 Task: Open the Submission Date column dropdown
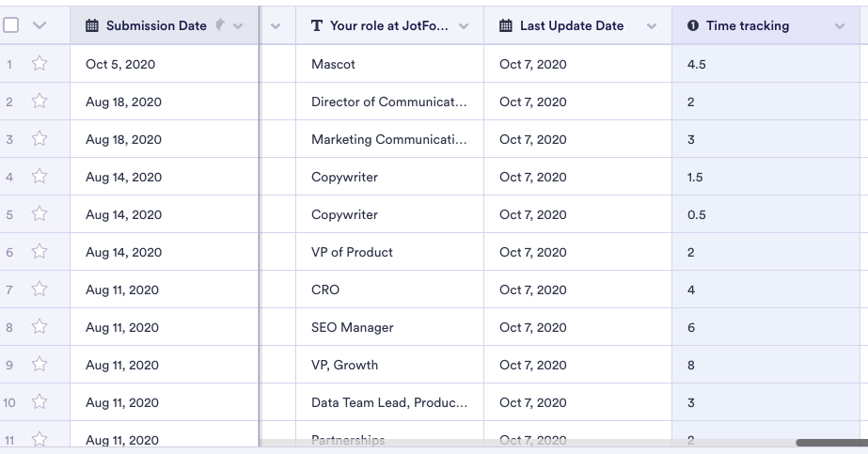pos(238,26)
